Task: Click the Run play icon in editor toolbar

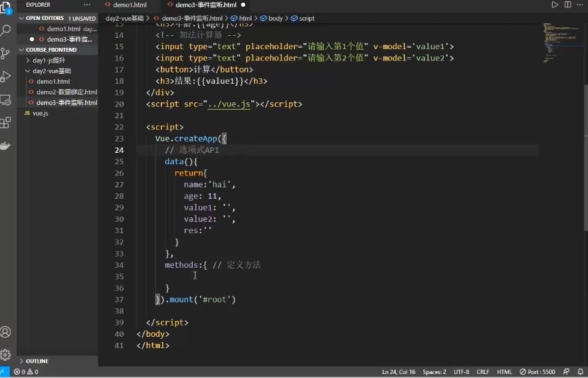Action: point(555,5)
